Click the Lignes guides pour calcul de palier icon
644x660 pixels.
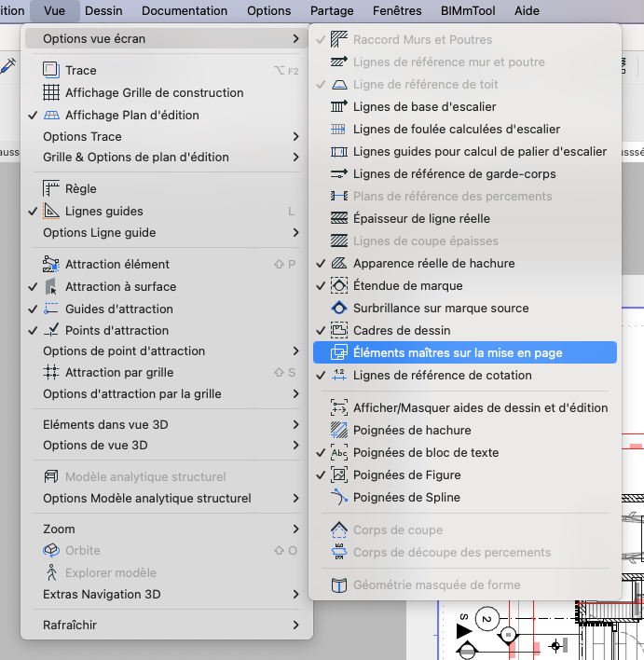[339, 152]
